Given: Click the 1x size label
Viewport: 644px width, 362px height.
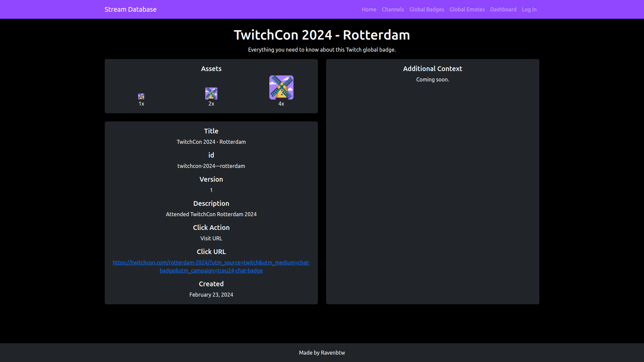Looking at the screenshot, I should coord(141,104).
